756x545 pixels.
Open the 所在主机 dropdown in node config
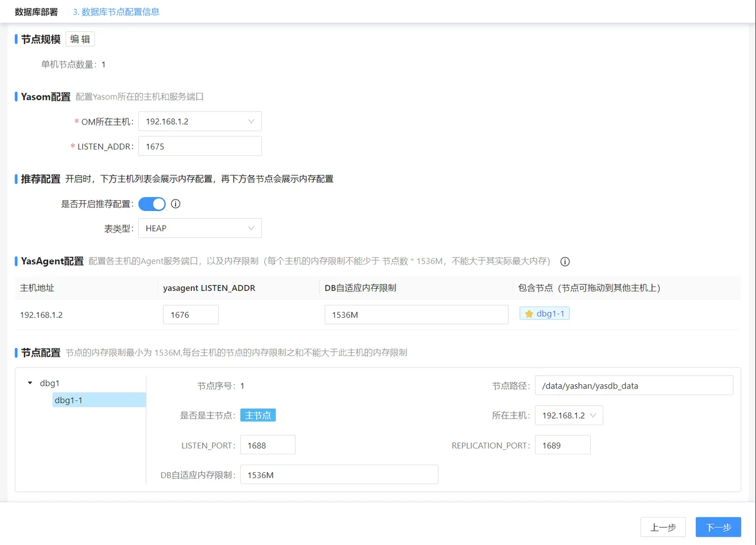point(569,415)
